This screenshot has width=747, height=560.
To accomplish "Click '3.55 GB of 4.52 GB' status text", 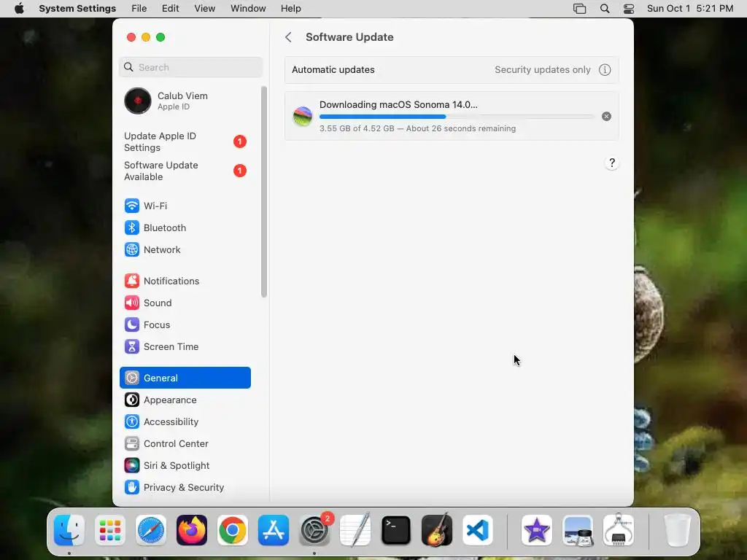I will [x=357, y=128].
